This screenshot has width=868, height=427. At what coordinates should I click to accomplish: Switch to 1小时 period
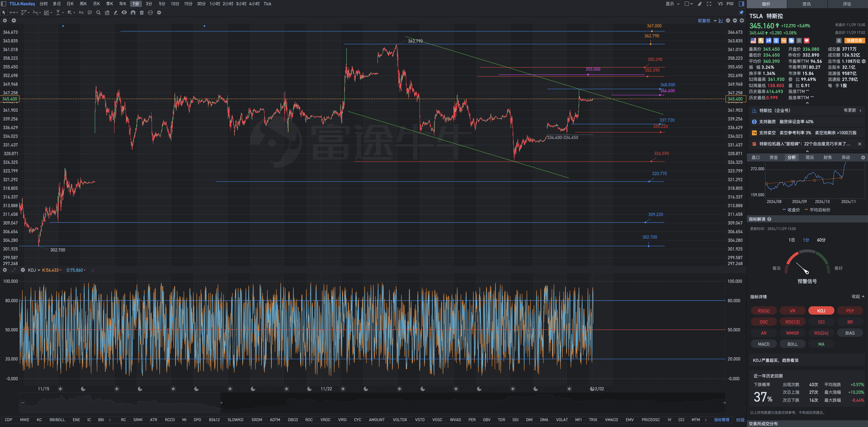click(x=215, y=4)
